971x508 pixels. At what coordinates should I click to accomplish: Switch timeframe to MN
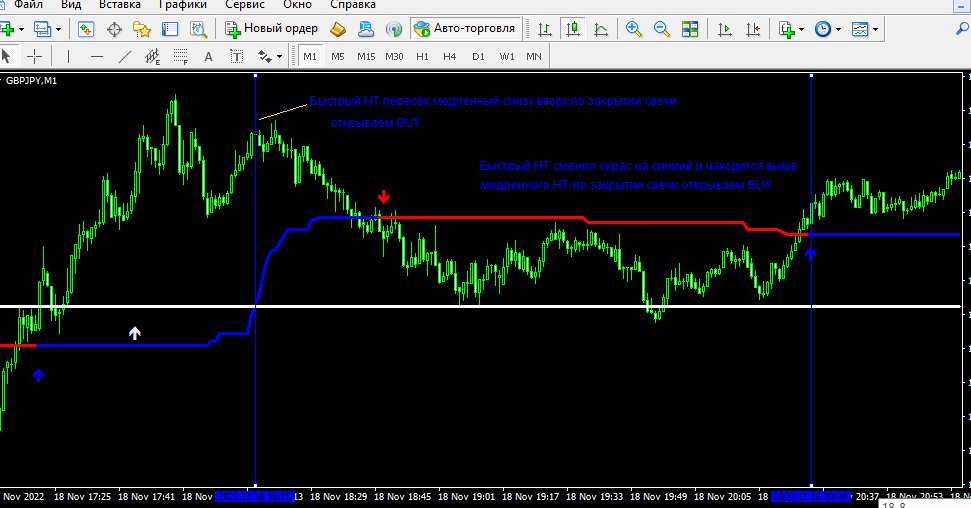point(534,56)
